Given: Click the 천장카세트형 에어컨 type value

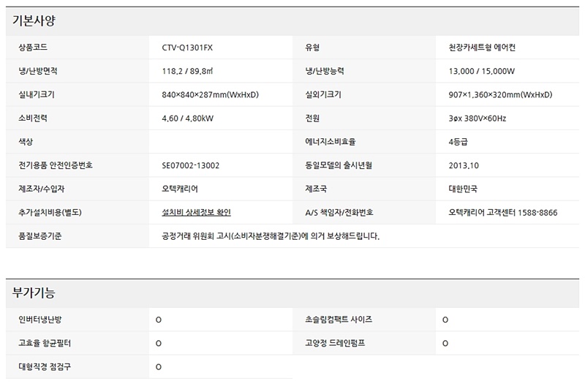Looking at the screenshot, I should pyautogui.click(x=486, y=48).
